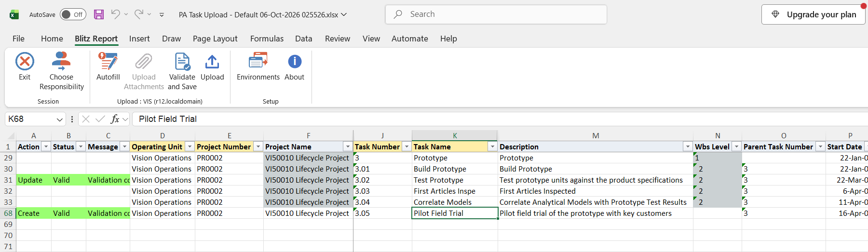This screenshot has height=252, width=868.
Task: Click the diamond icon in Upgrade button
Action: point(775,14)
